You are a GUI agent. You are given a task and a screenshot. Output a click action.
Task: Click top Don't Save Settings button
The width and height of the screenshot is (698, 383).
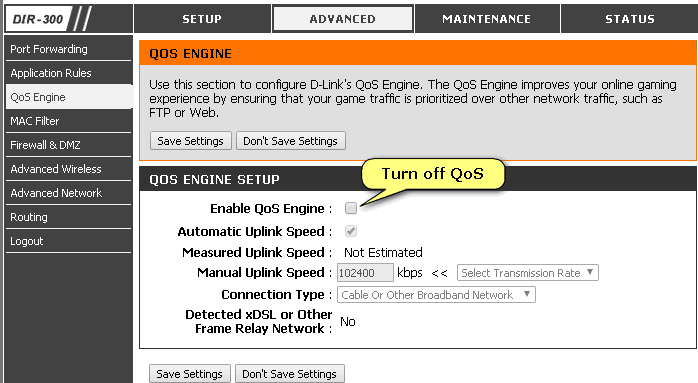291,141
